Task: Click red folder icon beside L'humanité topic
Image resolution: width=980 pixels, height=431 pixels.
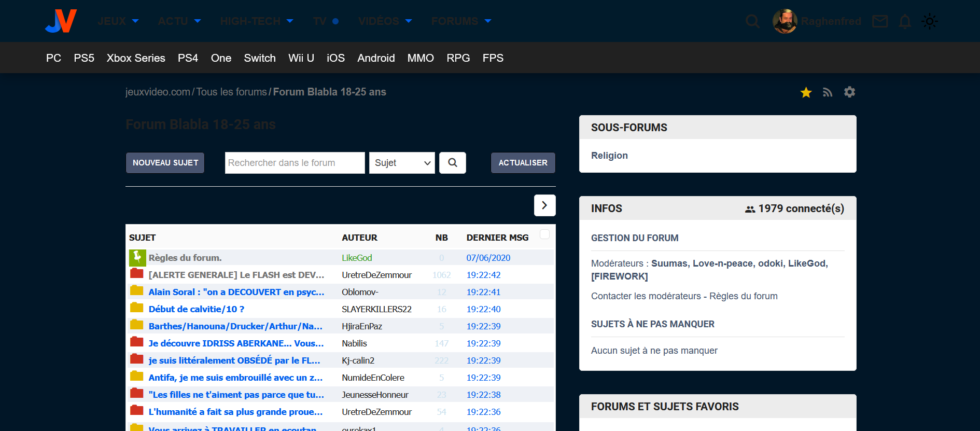Action: coord(137,410)
